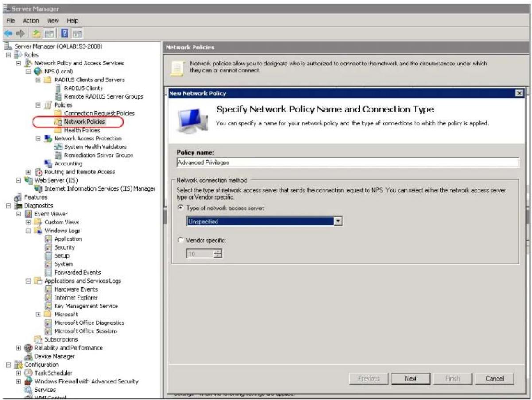Select the Setup log entry
Screen dimensions: 532x400
[x=62, y=256]
